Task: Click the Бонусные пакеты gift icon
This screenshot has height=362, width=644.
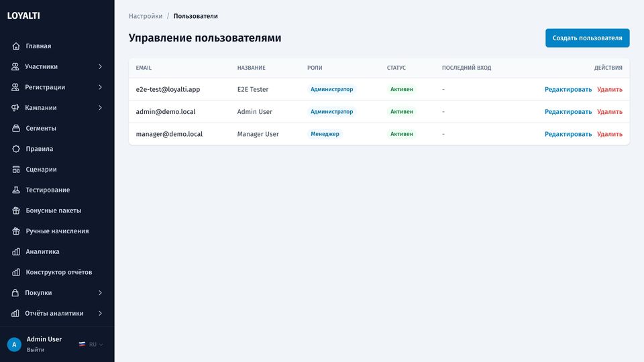Action: coord(16,210)
